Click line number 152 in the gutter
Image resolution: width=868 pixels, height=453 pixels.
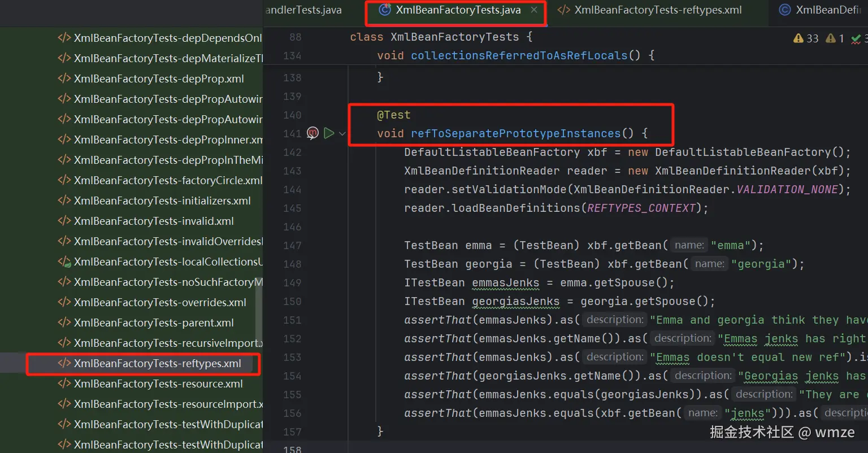click(x=292, y=338)
